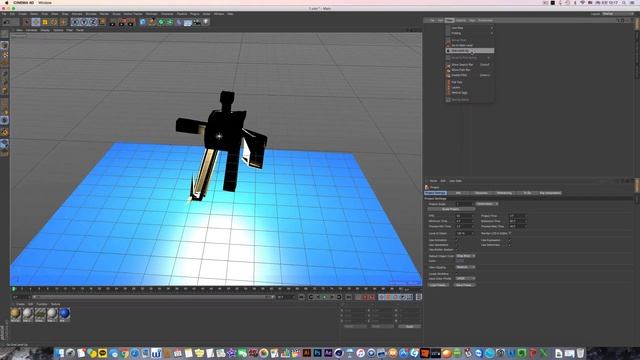Add a Light object from the toolbar
The width and height of the screenshot is (640, 360).
pyautogui.click(x=206, y=22)
